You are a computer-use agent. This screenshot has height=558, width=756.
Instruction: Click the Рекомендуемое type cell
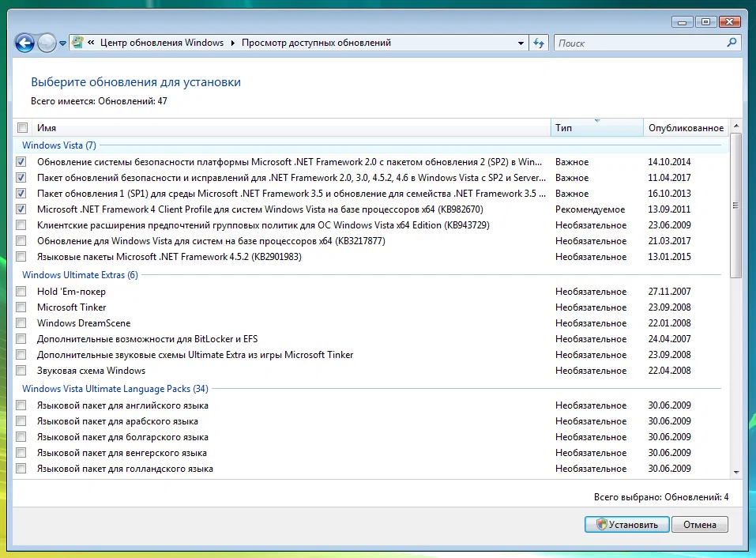(590, 209)
